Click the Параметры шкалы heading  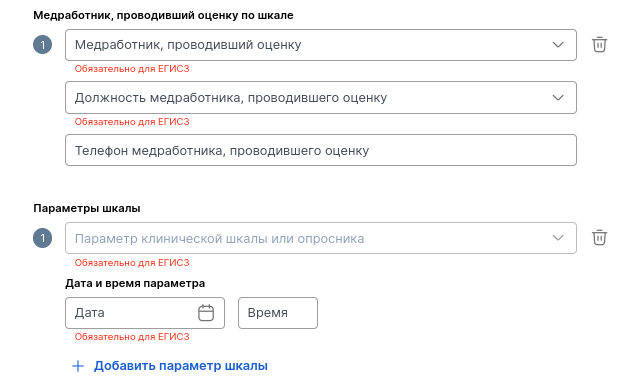[x=87, y=208]
